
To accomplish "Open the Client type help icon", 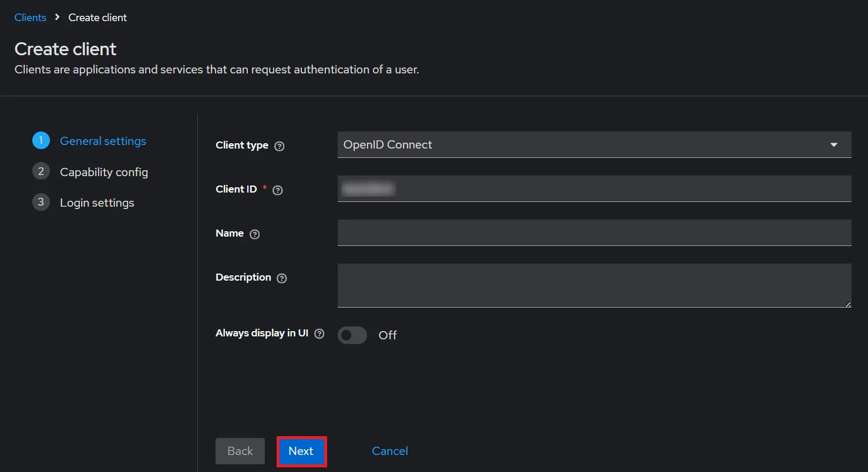I will click(x=280, y=146).
